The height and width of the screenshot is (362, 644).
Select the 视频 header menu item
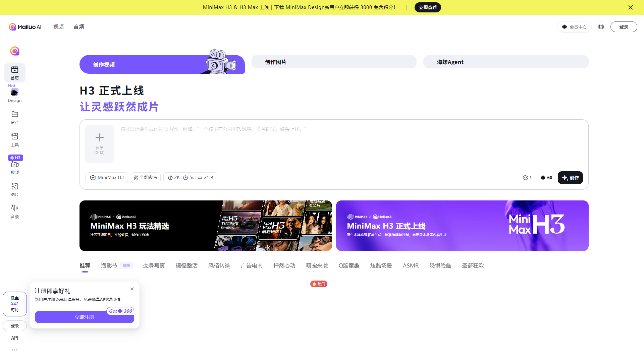(58, 27)
